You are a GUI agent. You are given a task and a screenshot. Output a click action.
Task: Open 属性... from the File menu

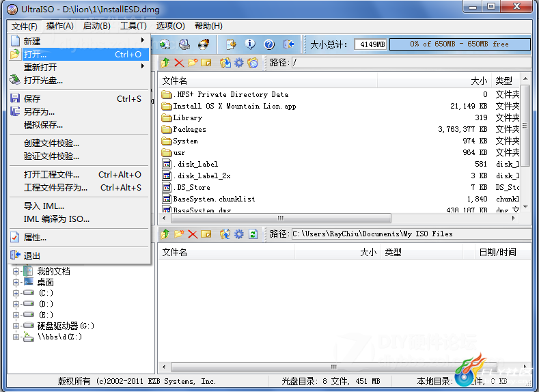pos(79,238)
